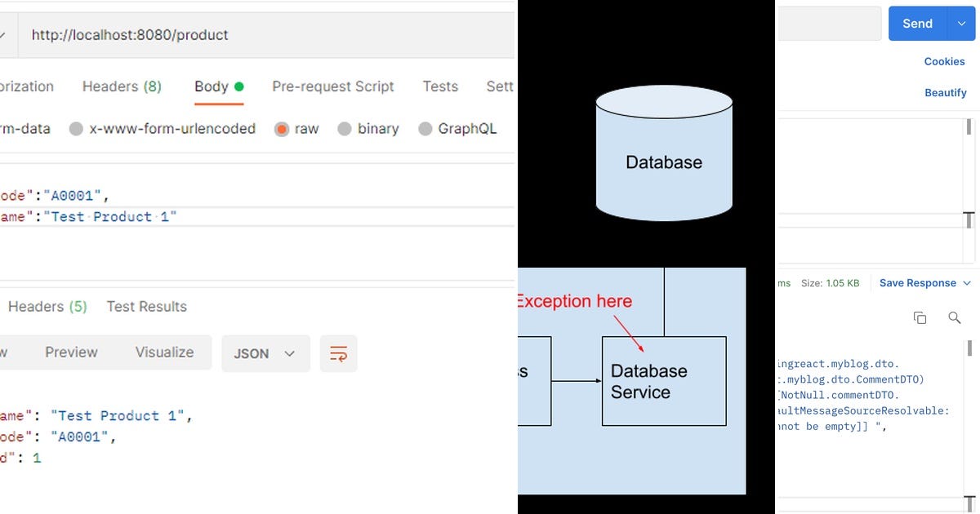Expand the Send button options arrow
980x514 pixels.
[x=962, y=24]
